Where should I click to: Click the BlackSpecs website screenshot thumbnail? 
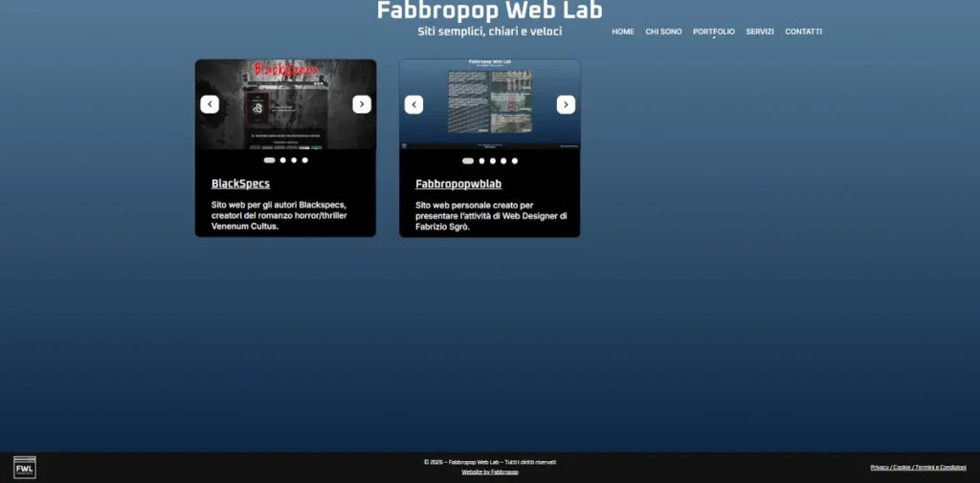285,104
